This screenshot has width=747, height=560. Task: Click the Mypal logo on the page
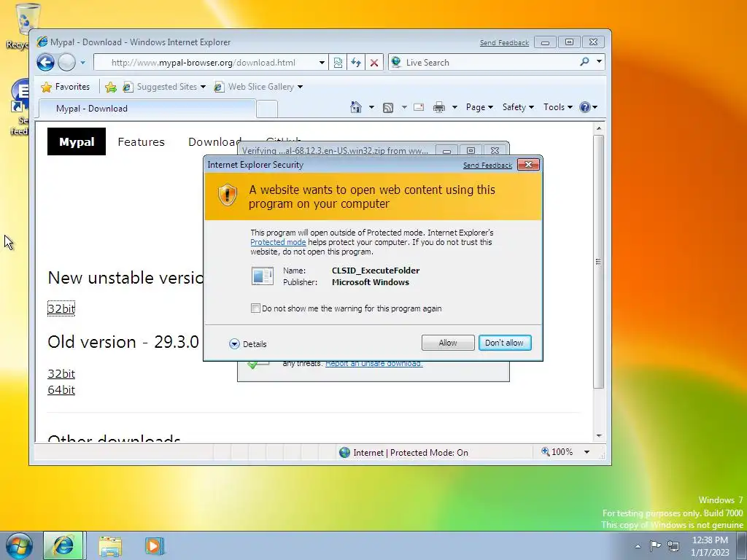tap(77, 141)
